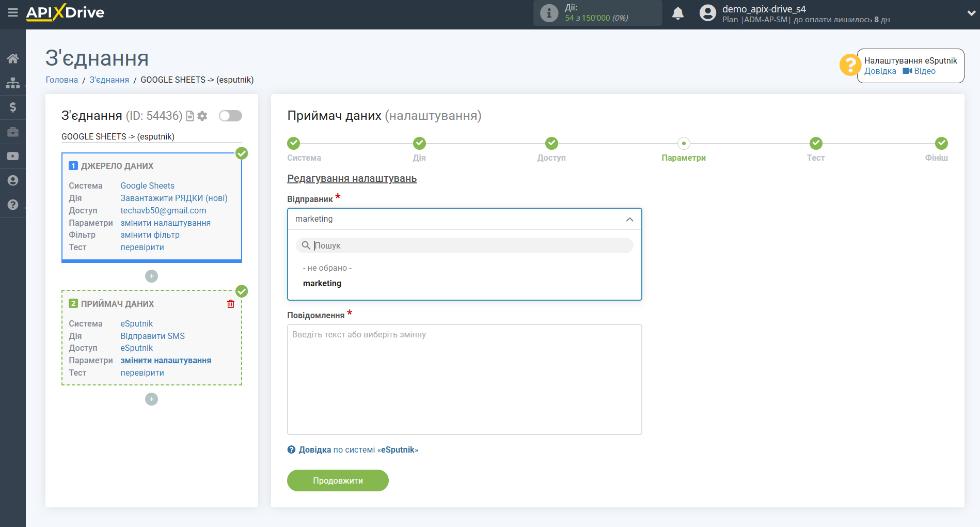Open the connection notes document icon
Viewport: 980px width, 527px height.
coord(190,116)
